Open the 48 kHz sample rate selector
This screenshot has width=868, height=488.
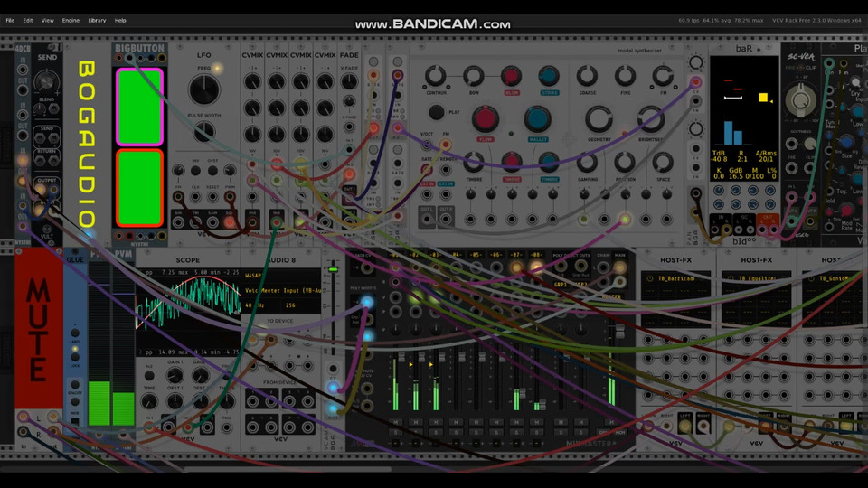[x=262, y=305]
